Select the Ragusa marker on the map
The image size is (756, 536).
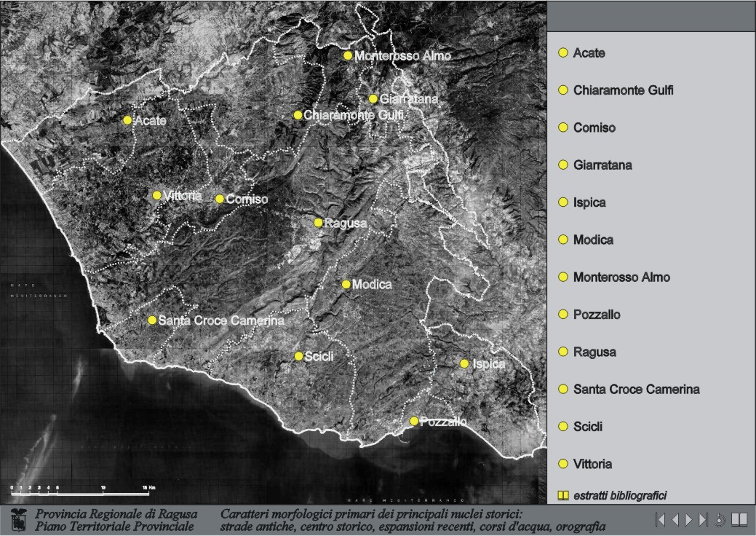[x=318, y=222]
